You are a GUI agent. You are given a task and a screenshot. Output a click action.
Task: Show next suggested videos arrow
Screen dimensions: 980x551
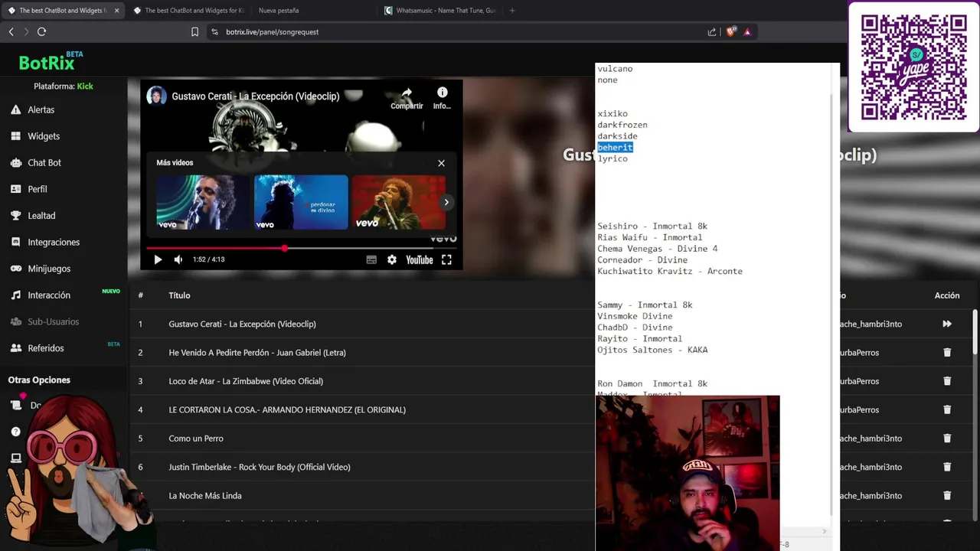446,202
